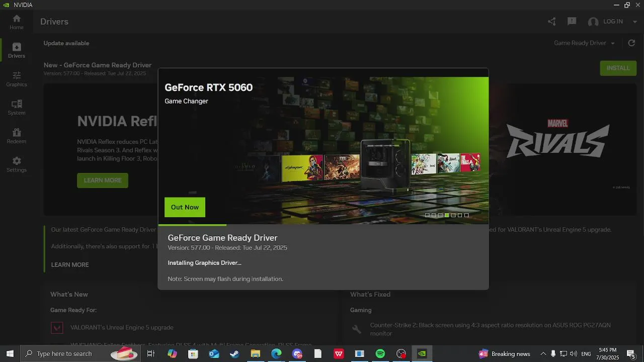Open Steam from the taskbar
This screenshot has height=362, width=644.
click(234, 354)
